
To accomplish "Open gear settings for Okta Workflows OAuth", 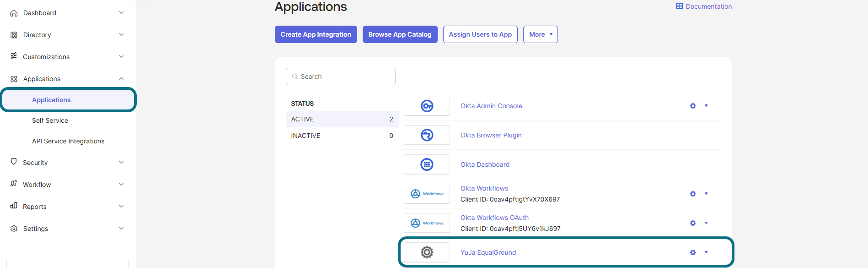I will (x=693, y=223).
